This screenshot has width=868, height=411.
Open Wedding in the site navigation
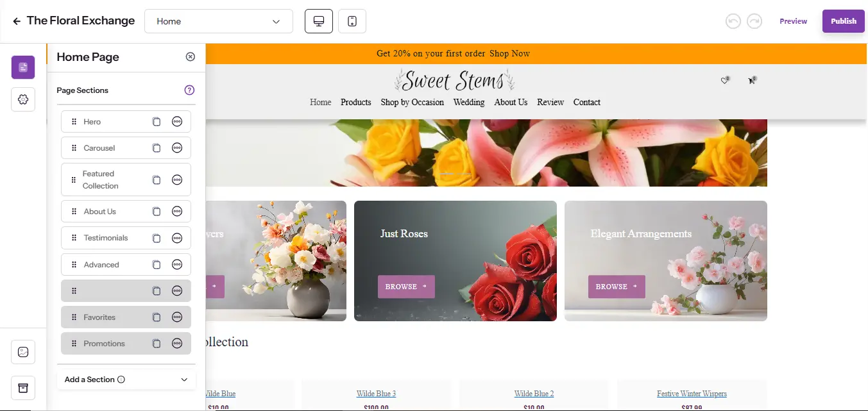pyautogui.click(x=469, y=102)
